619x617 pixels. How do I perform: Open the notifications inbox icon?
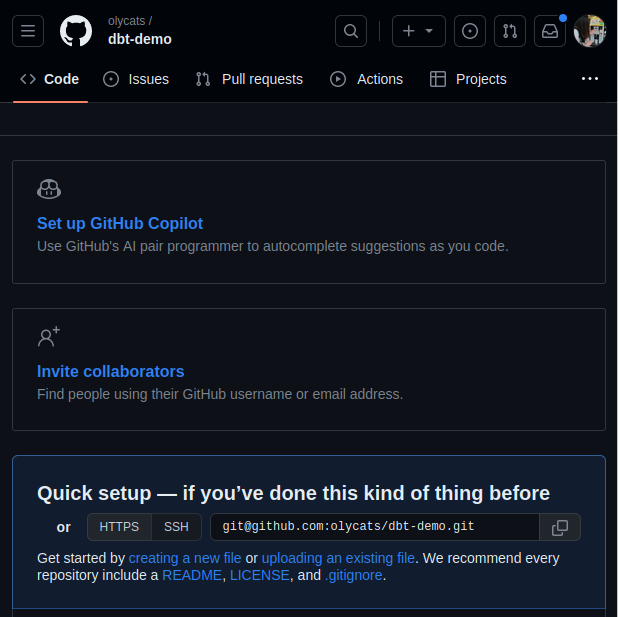pyautogui.click(x=550, y=31)
